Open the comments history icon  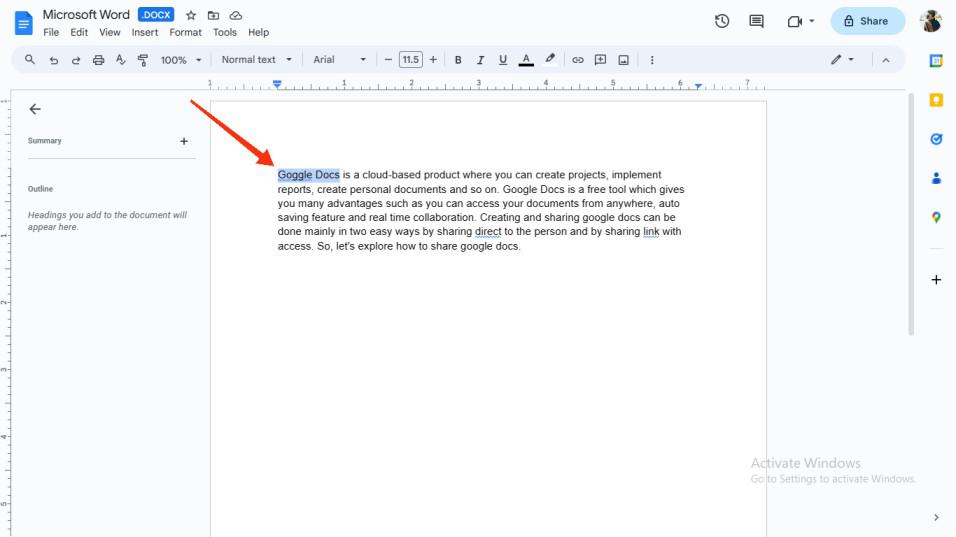point(756,21)
